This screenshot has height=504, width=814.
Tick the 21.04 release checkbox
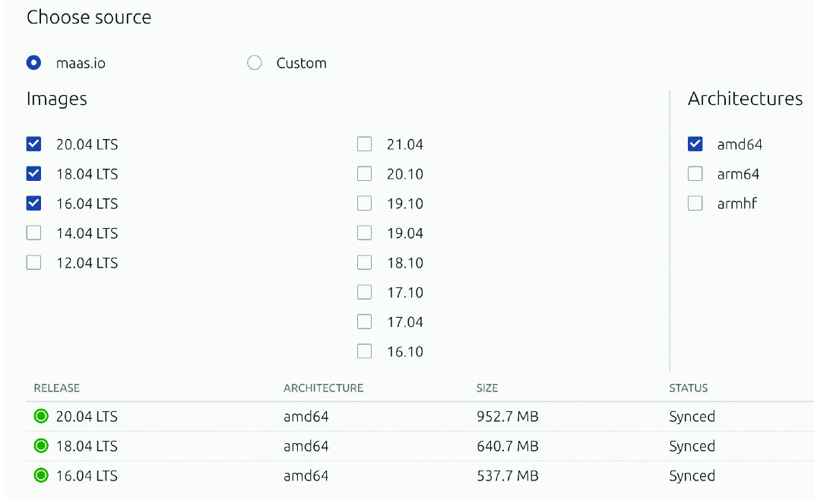pyautogui.click(x=365, y=144)
